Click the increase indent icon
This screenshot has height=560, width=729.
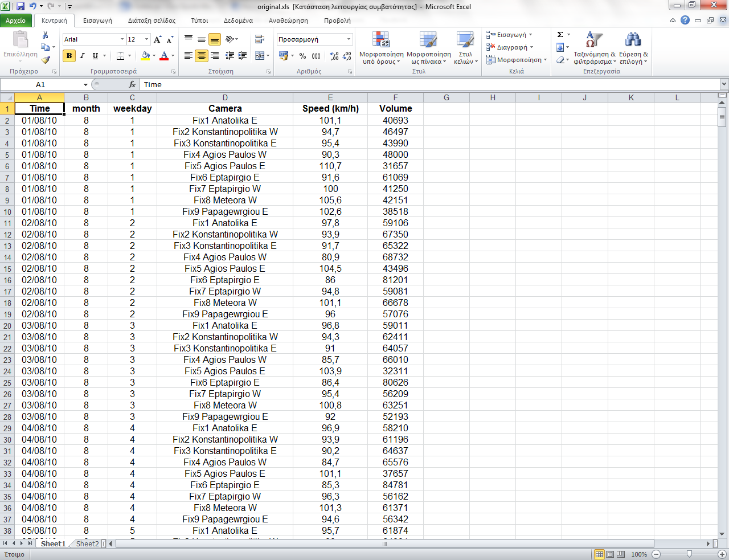[x=243, y=55]
